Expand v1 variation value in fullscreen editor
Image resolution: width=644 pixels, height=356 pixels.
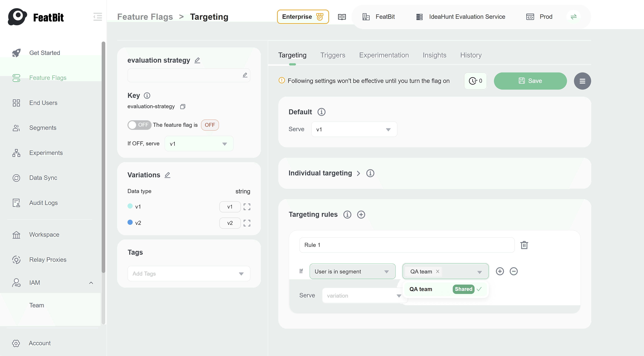tap(247, 206)
